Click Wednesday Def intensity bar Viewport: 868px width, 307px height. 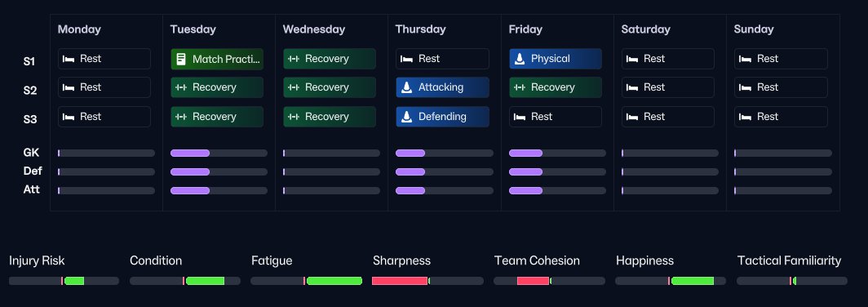[331, 171]
